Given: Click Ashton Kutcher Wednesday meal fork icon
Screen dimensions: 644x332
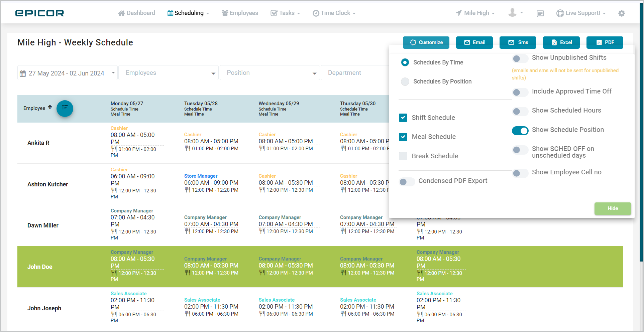Looking at the screenshot, I should (x=262, y=190).
